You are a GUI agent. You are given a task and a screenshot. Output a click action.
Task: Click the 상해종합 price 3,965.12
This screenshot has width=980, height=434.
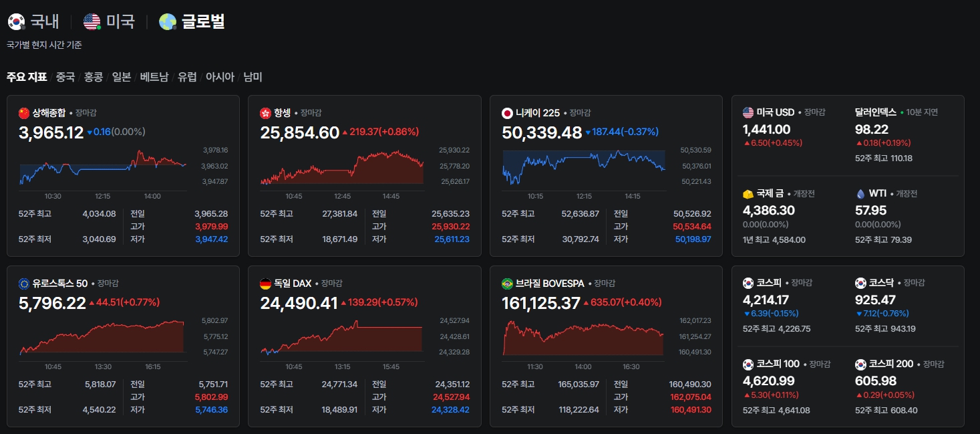[x=51, y=132]
